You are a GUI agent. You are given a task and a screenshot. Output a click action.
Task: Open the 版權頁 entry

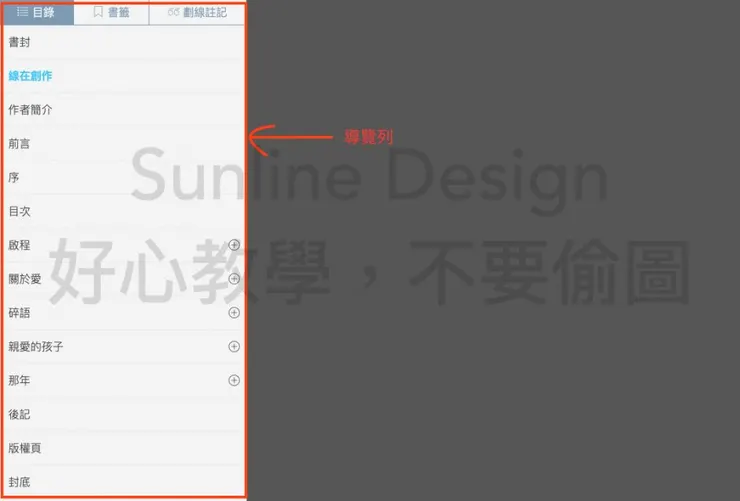coord(124,448)
